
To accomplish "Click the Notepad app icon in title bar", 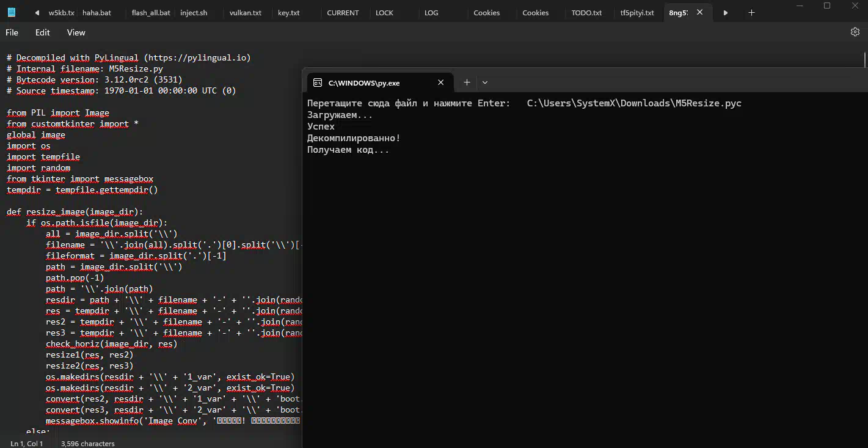I will pyautogui.click(x=12, y=12).
